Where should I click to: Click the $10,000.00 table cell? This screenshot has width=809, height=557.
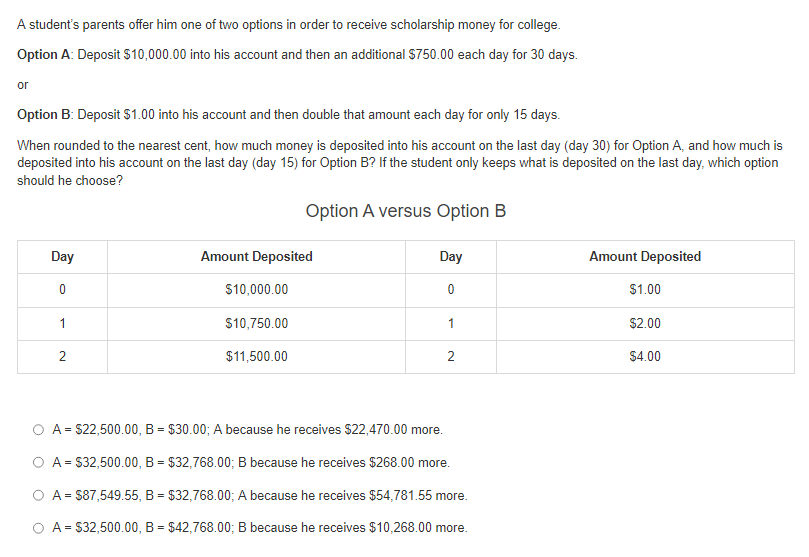point(256,290)
